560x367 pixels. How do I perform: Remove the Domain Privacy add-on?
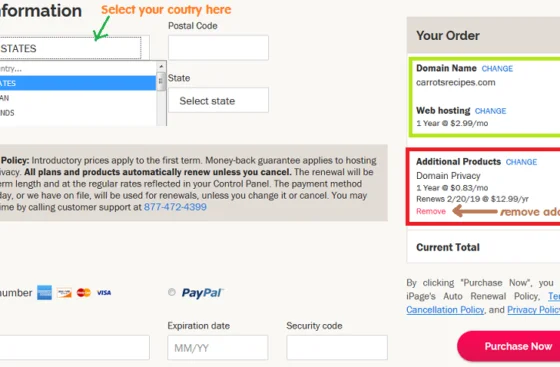coord(431,211)
